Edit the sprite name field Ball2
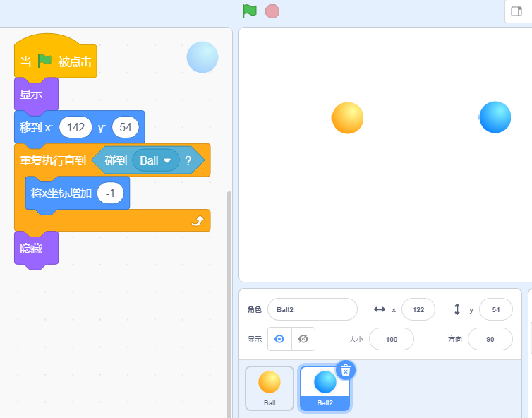The height and width of the screenshot is (418, 532). pos(313,309)
